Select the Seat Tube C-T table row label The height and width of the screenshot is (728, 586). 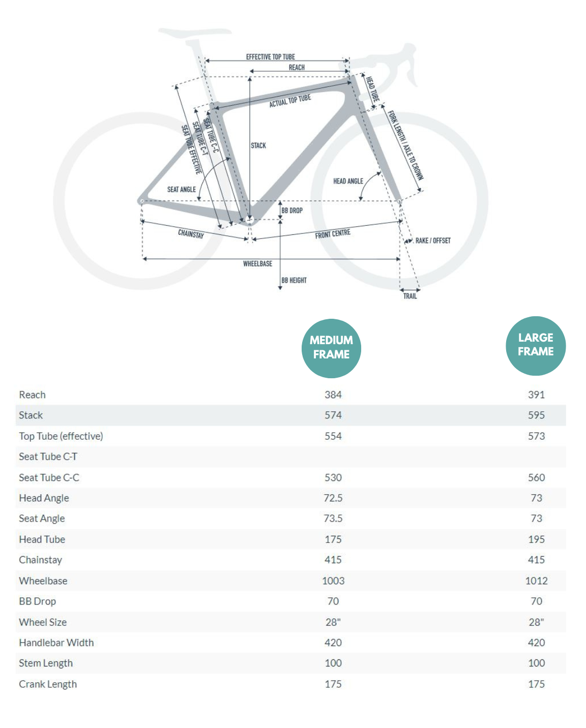(48, 457)
